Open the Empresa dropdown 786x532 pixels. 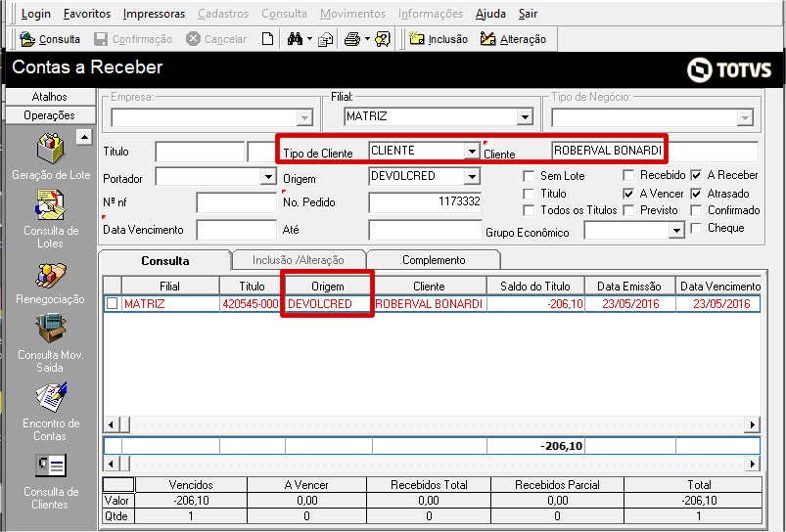(x=303, y=118)
